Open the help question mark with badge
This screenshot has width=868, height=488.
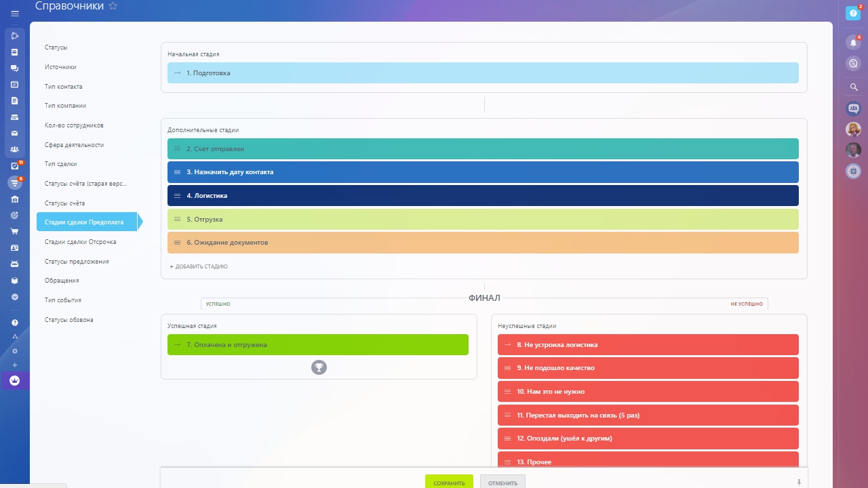tap(853, 13)
